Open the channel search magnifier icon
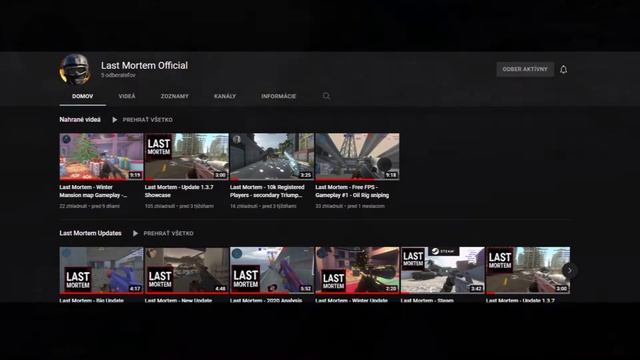 point(326,96)
